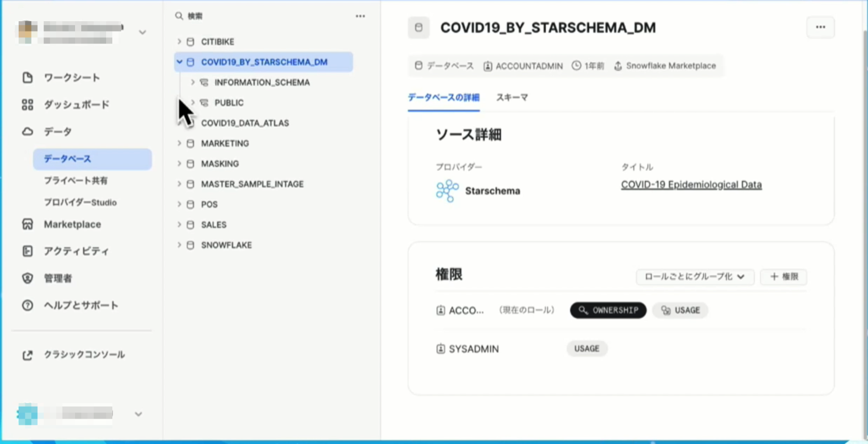Open ダッシュボード in the sidebar
The height and width of the screenshot is (444, 868).
click(x=77, y=105)
